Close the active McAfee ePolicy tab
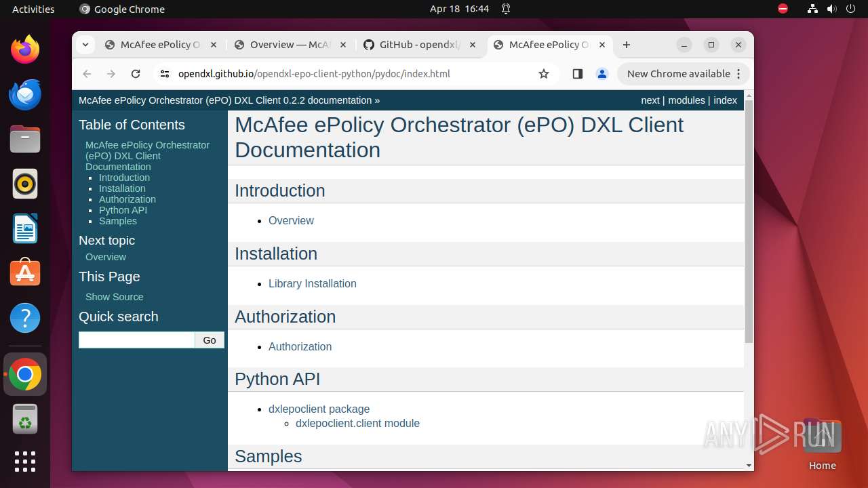 pos(602,45)
